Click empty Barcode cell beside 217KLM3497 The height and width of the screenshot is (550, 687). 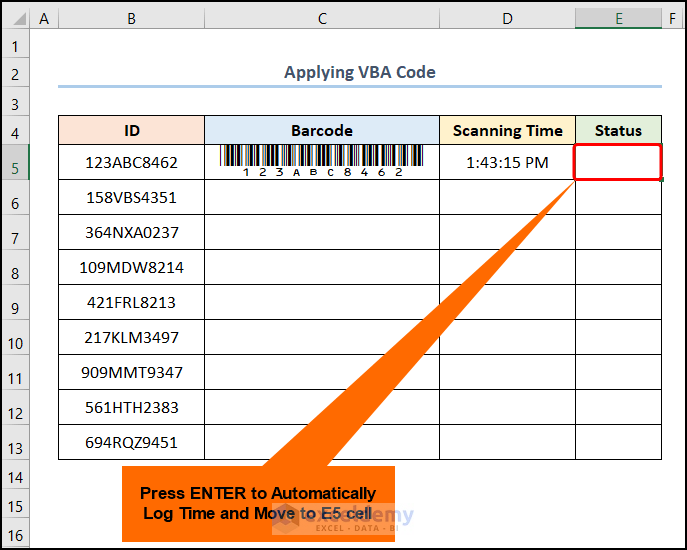(x=322, y=337)
